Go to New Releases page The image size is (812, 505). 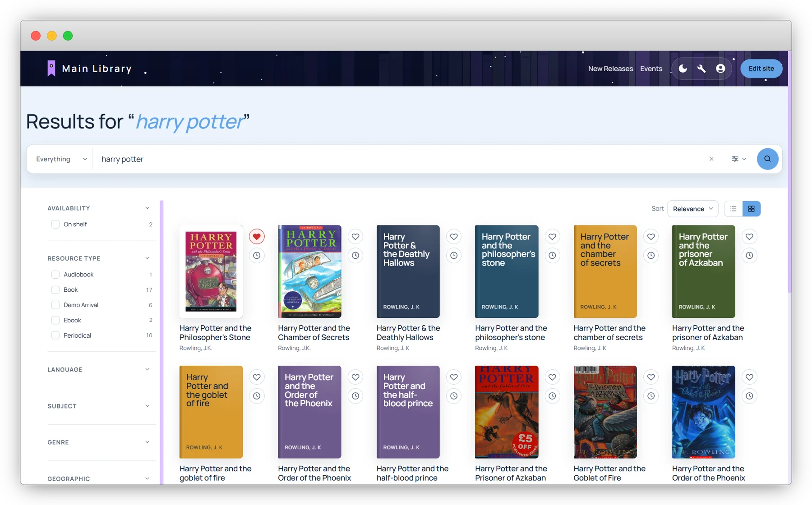pyautogui.click(x=610, y=69)
